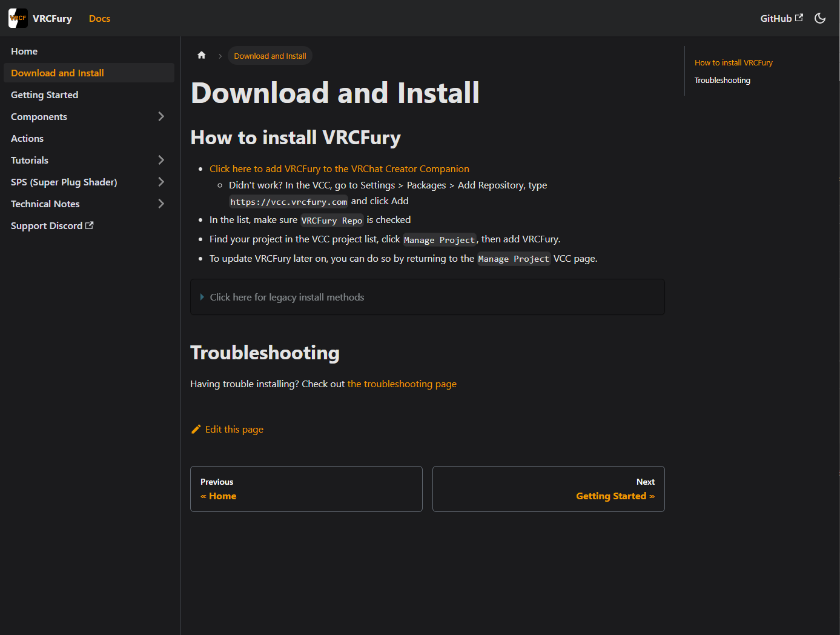Click the Components sidebar label

[39, 116]
